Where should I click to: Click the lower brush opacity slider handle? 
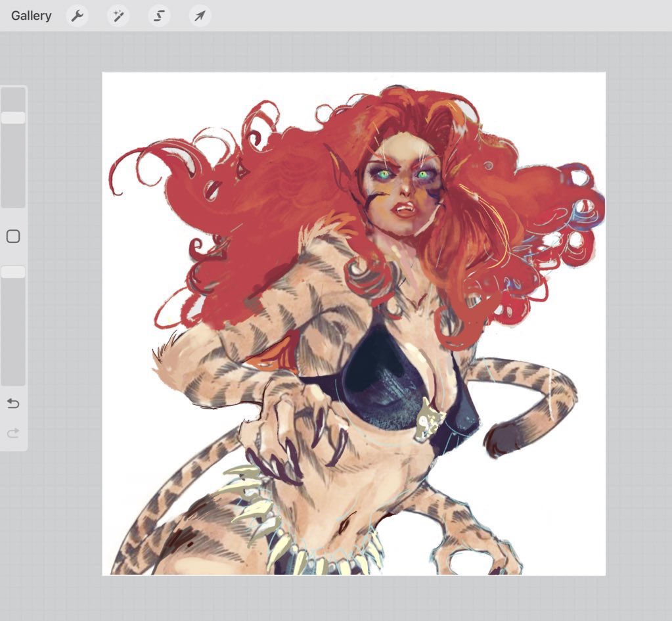pyautogui.click(x=13, y=272)
